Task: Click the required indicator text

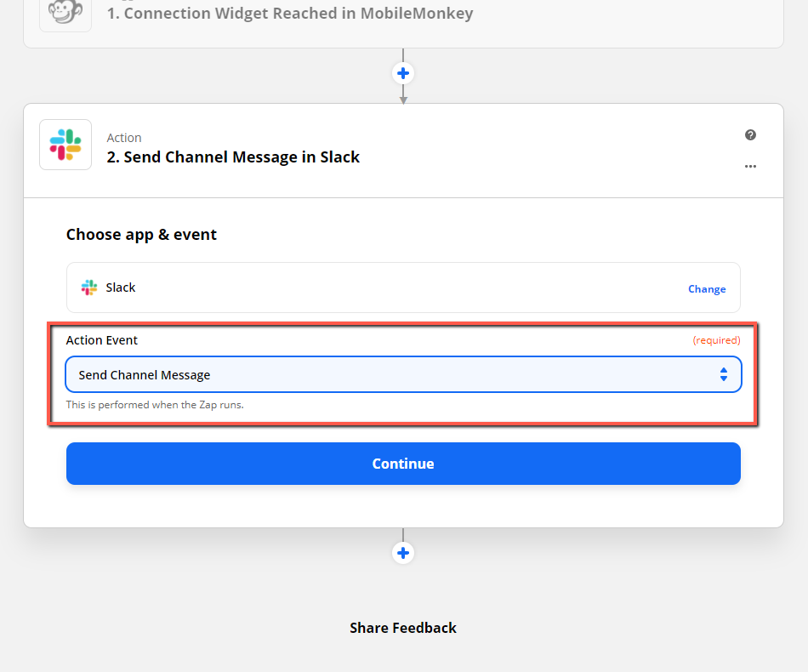Action: 716,340
